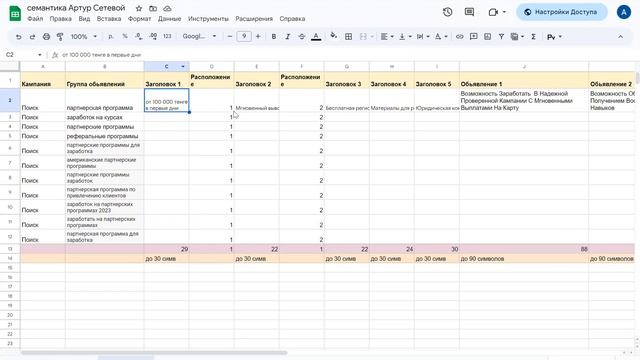Star the document
This screenshot has height=360, width=640.
139,8
